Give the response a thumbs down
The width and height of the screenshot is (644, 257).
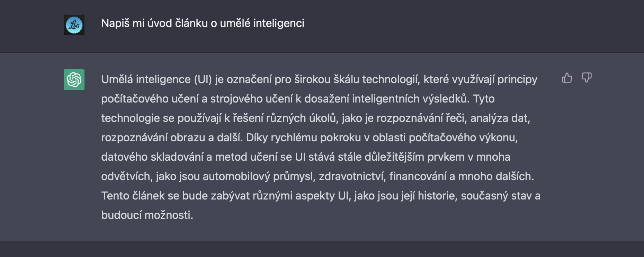586,78
